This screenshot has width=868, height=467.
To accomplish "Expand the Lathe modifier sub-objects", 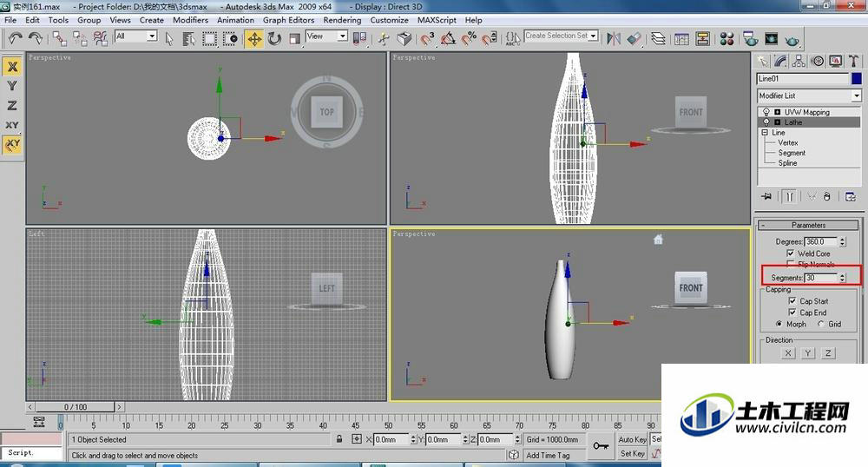I will 777,122.
